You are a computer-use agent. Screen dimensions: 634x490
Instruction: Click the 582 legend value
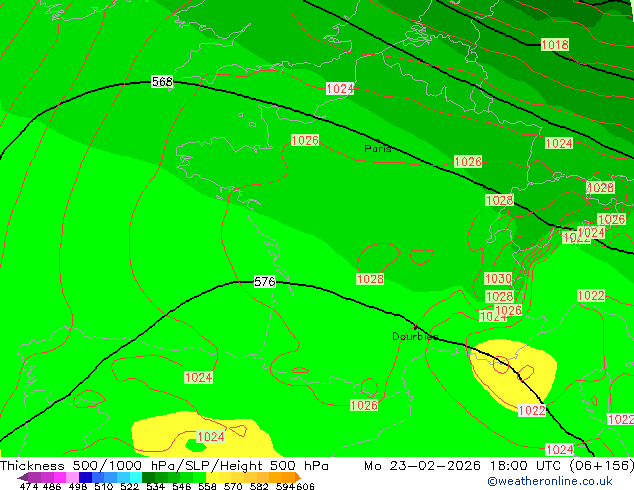[x=259, y=486]
